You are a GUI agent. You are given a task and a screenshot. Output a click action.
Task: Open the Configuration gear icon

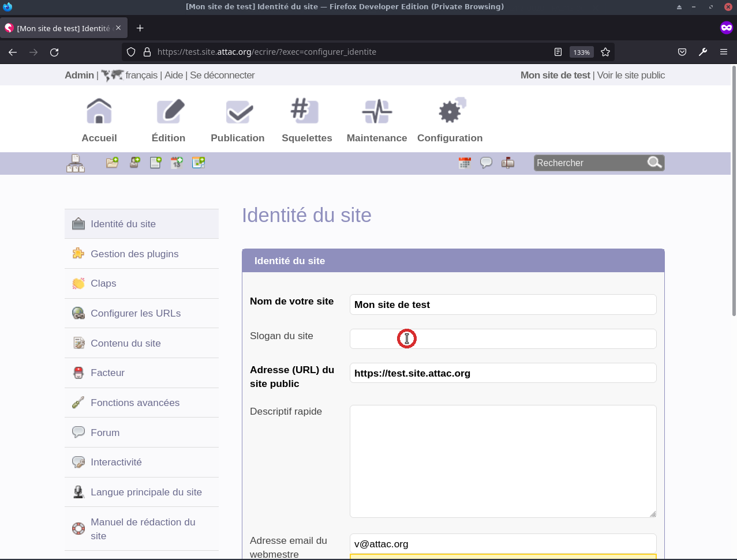pyautogui.click(x=451, y=111)
